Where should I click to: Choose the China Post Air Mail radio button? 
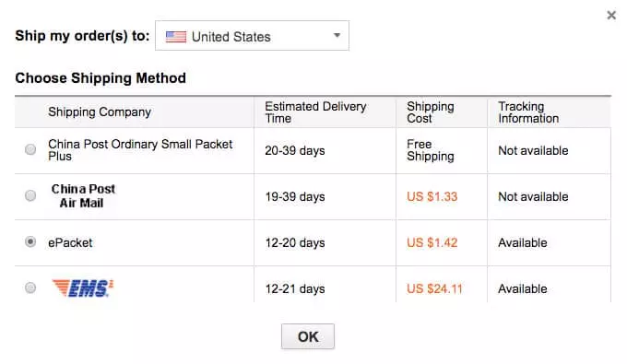coord(30,195)
